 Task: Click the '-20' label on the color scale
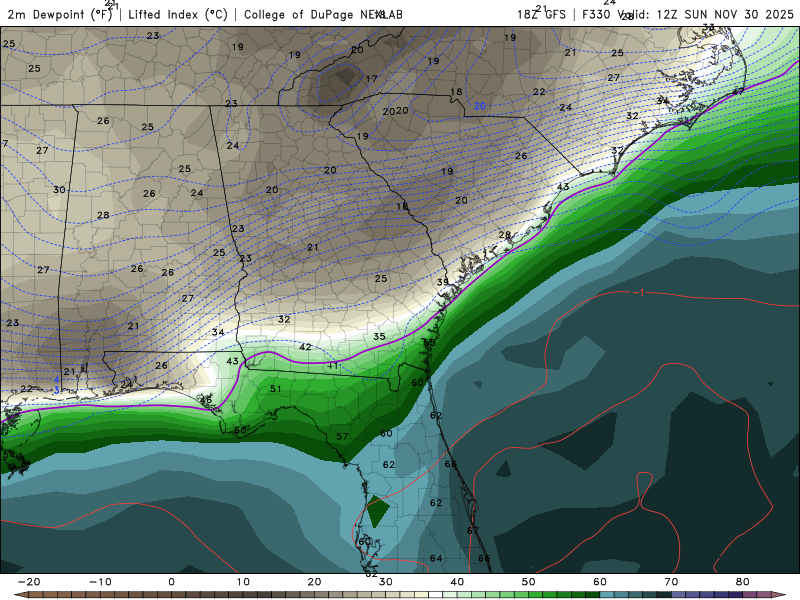[x=29, y=582]
